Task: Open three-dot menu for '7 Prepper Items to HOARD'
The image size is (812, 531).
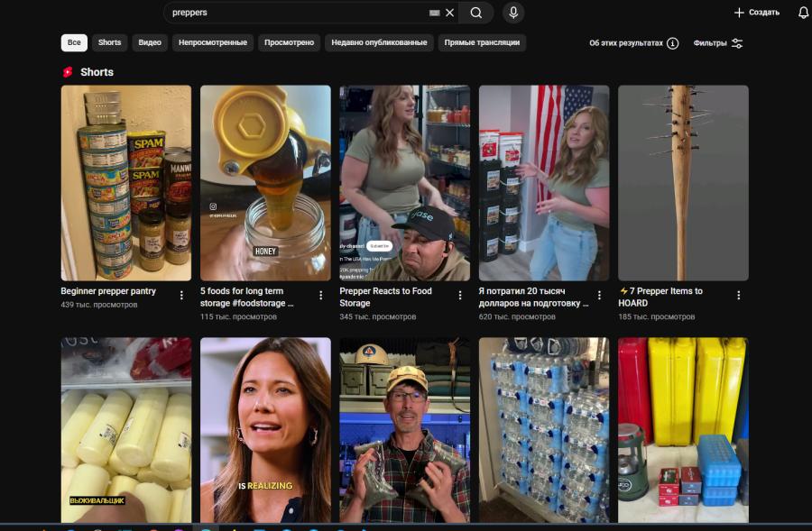Action: pyautogui.click(x=739, y=295)
